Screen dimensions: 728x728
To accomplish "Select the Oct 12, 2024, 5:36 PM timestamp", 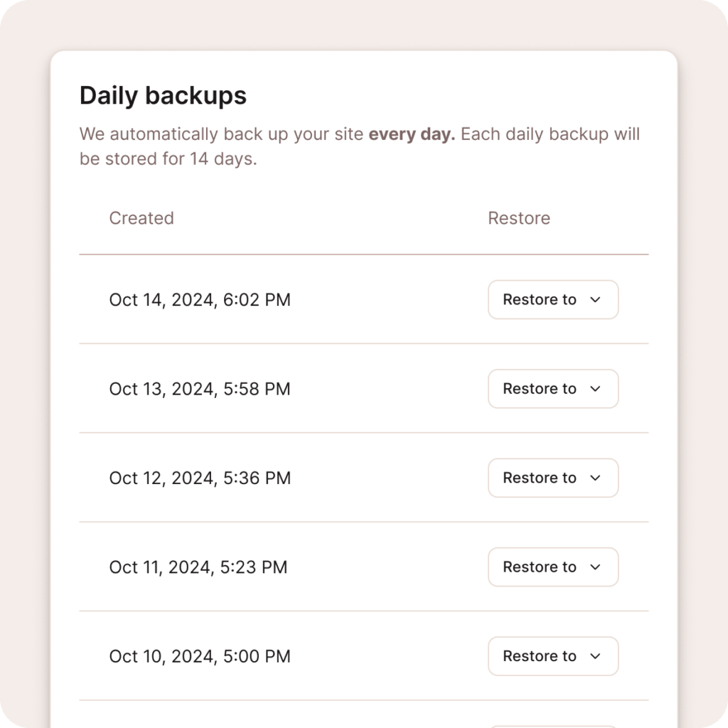I will (200, 478).
